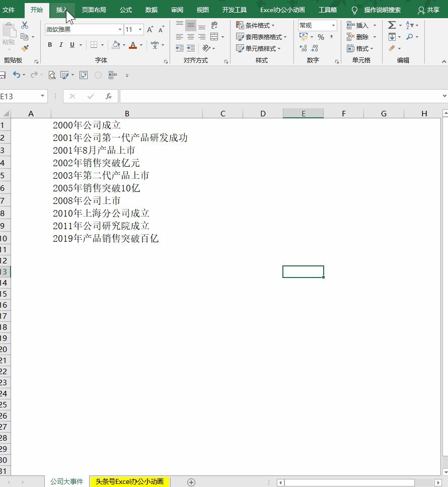Click the fill color paint bucket swatch

[x=116, y=45]
